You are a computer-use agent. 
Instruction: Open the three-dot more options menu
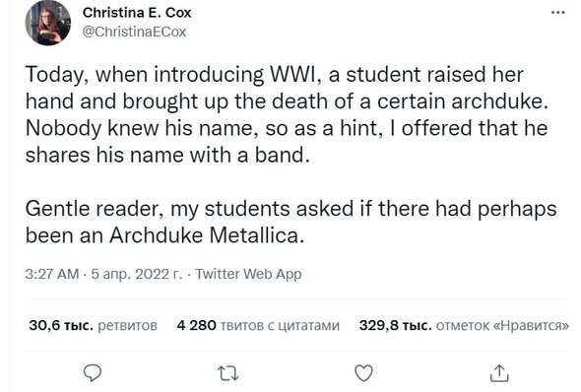click(558, 13)
